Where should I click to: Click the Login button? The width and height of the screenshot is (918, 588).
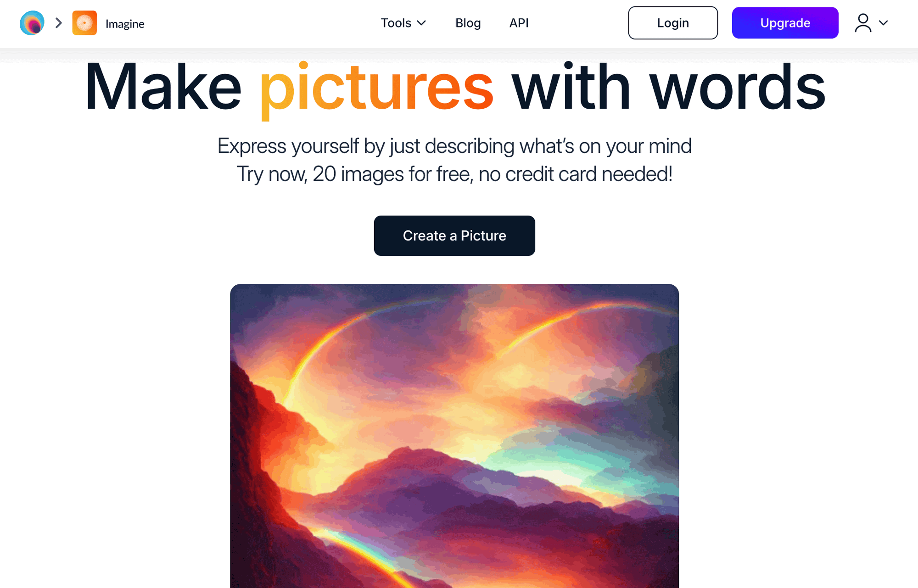673,23
